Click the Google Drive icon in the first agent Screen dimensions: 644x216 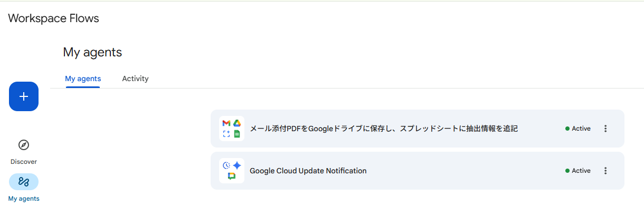[237, 123]
